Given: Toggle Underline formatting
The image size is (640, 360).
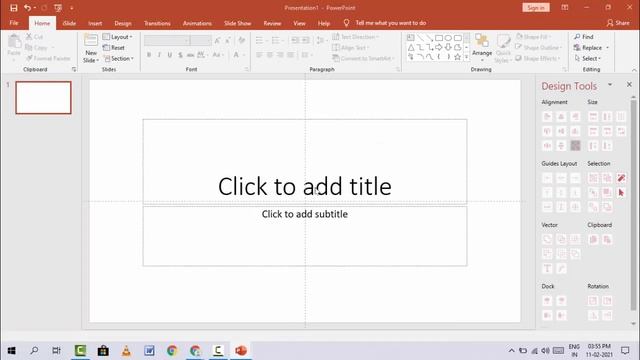Looking at the screenshot, I should pyautogui.click(x=169, y=55).
